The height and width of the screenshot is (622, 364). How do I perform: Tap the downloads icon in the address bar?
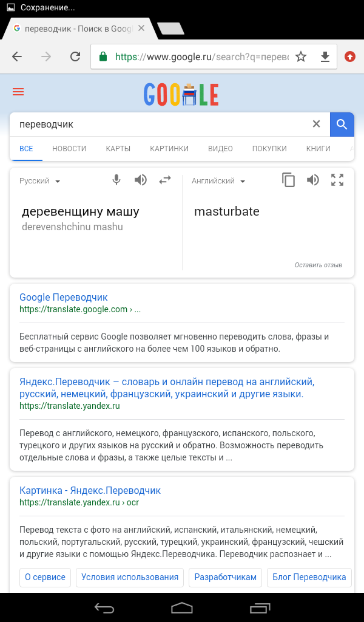tap(325, 56)
